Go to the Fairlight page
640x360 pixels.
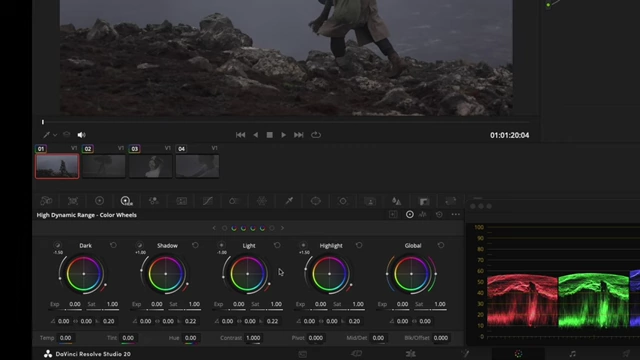coord(573,354)
